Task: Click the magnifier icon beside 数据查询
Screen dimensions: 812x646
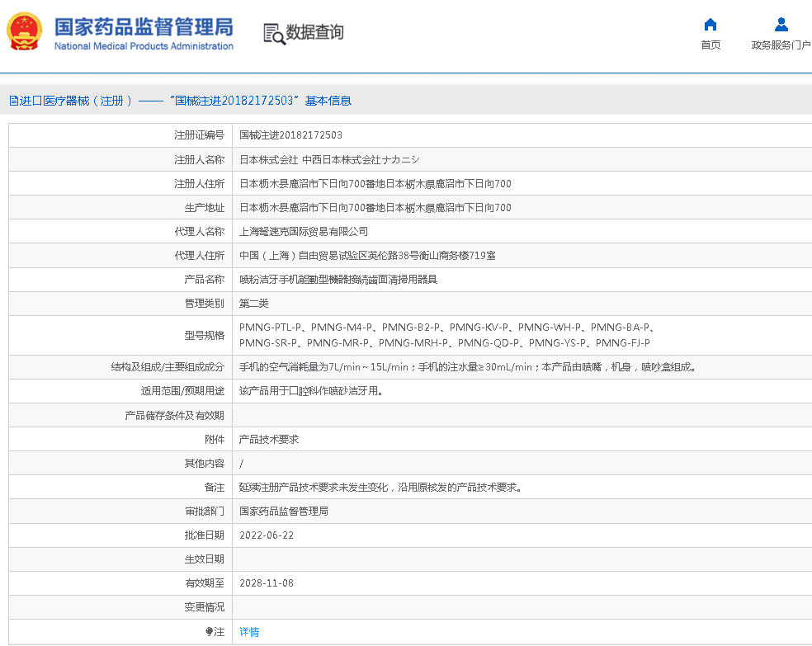Action: point(272,34)
